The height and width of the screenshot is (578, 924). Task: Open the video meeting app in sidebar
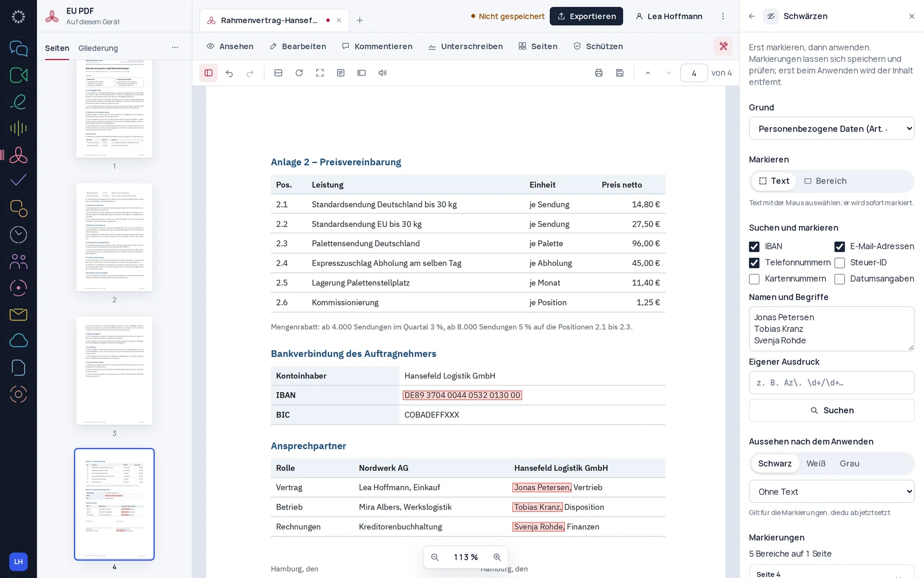tap(18, 75)
